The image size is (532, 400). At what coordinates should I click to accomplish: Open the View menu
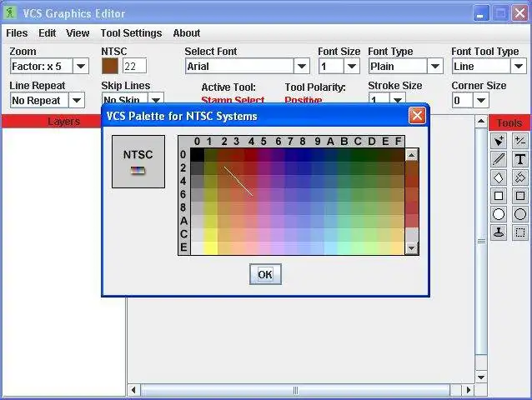click(78, 33)
